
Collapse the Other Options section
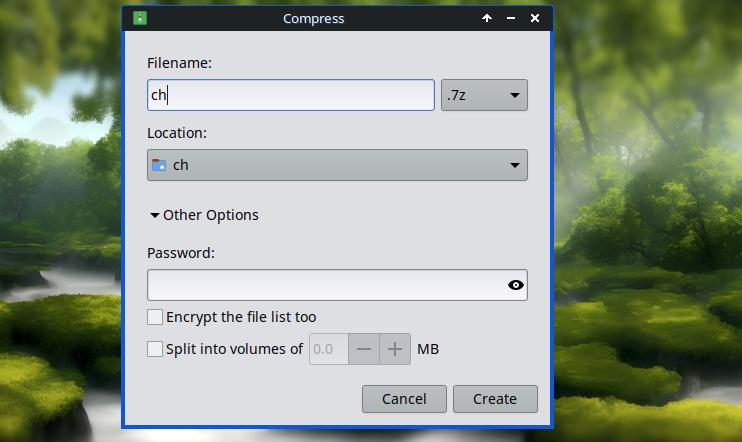204,215
